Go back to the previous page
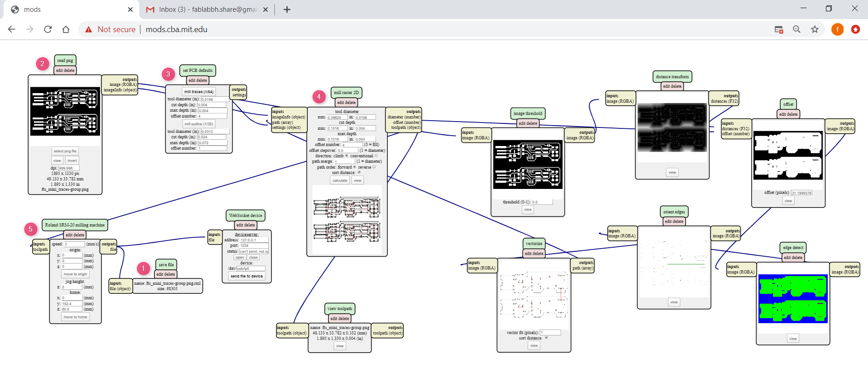868x367 pixels. [12, 29]
